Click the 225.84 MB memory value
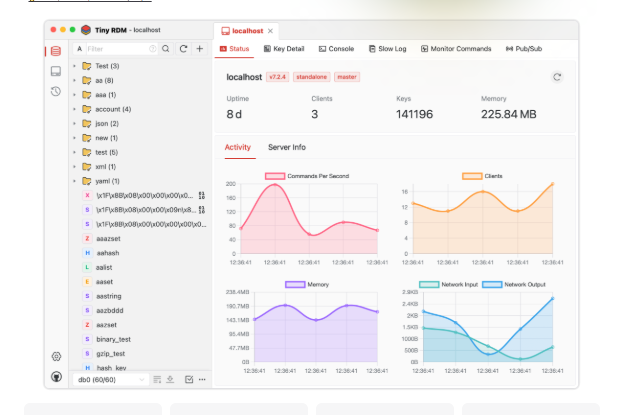Viewport: 640px width, 415px height. coord(509,114)
